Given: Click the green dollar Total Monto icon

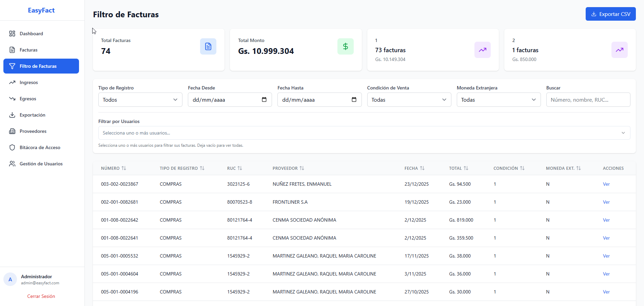Looking at the screenshot, I should [345, 46].
